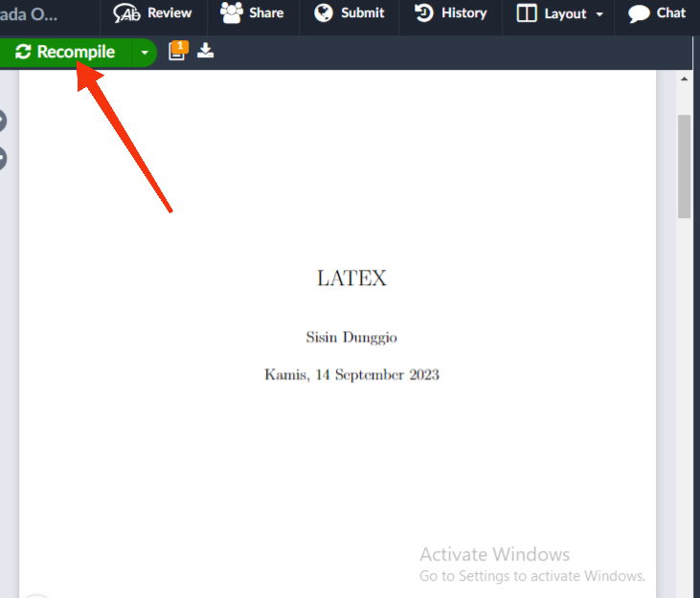View the logs and output files icon
Screen dimensions: 700x598
point(178,51)
